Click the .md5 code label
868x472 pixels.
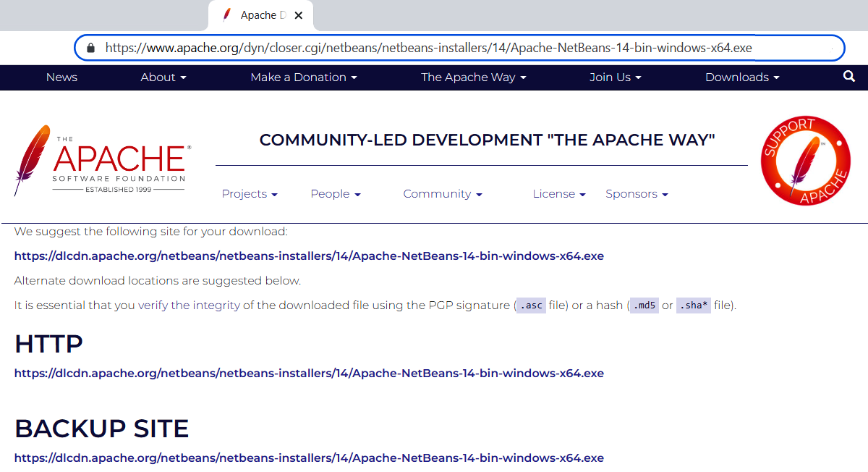pos(644,305)
